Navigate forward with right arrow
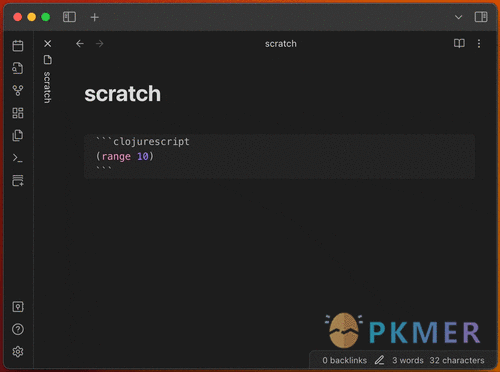Viewport: 500px width, 372px height. pos(99,44)
